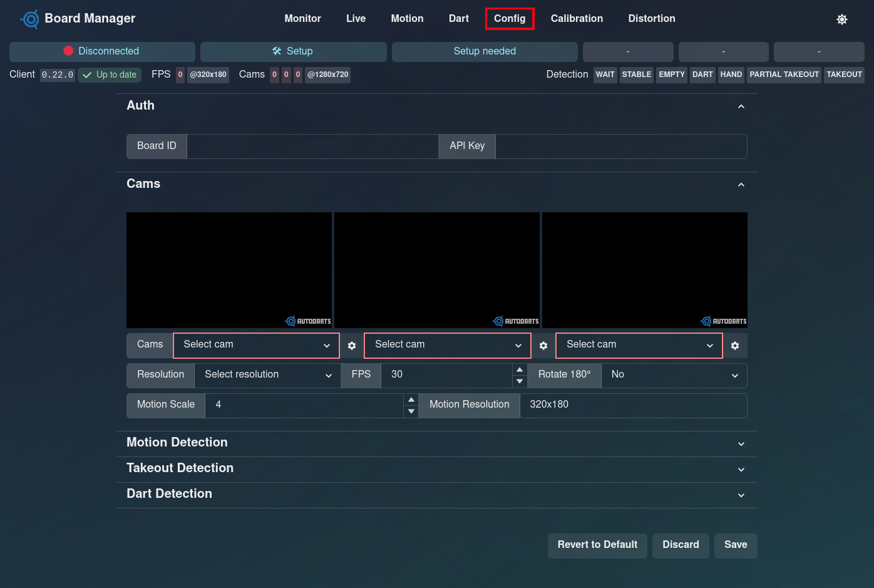Save the configuration

[736, 545]
